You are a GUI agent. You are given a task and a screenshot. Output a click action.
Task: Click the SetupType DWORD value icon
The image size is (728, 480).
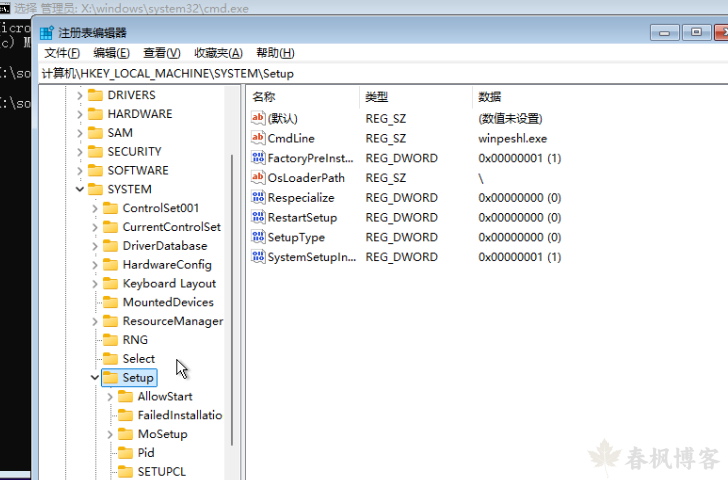click(x=258, y=237)
